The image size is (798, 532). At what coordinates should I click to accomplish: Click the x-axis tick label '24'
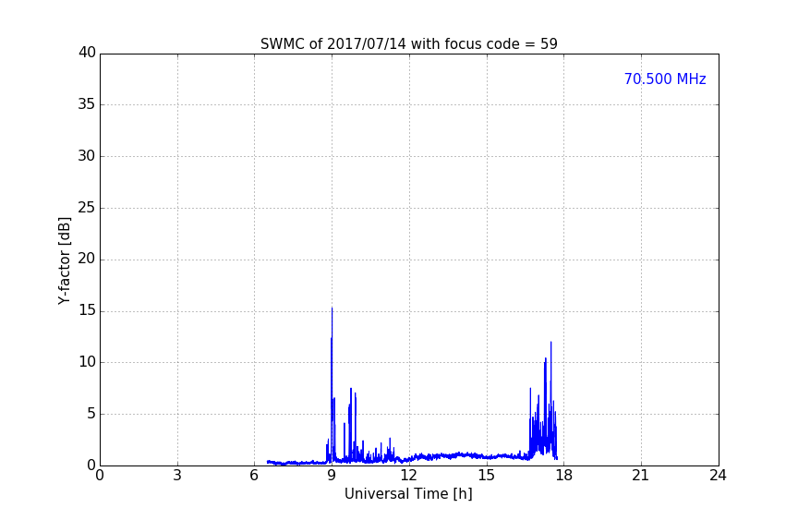click(718, 476)
